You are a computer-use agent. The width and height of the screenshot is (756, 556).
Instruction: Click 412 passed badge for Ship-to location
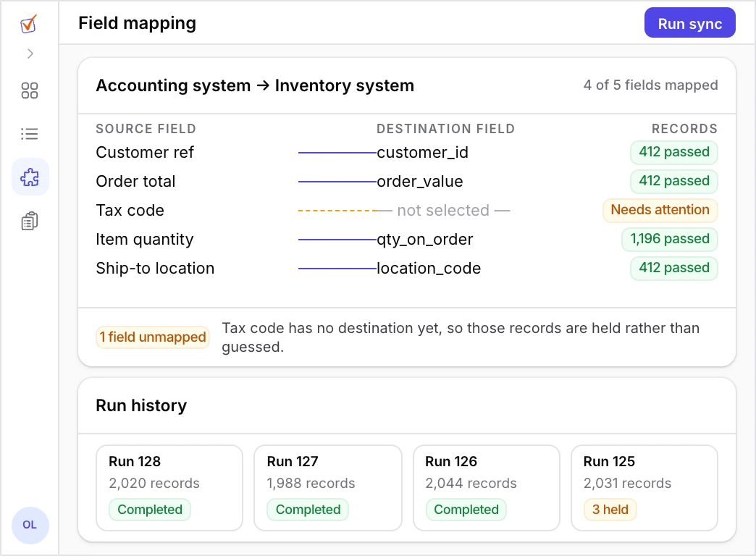click(674, 268)
